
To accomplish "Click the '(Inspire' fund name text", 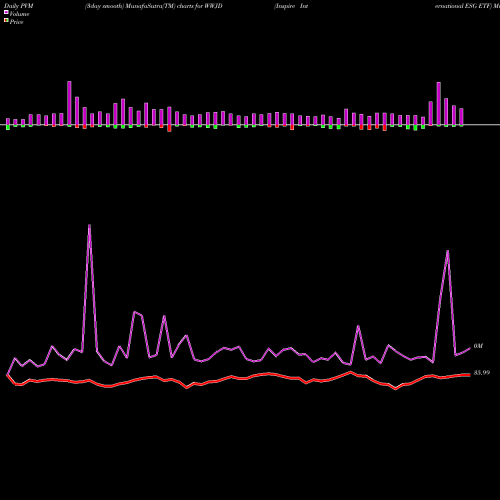I will coord(284,6).
